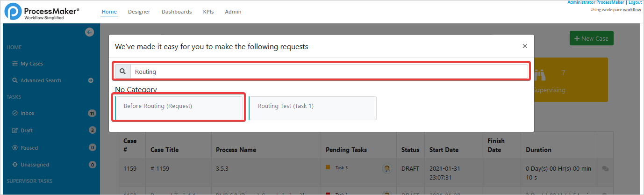Open the KPIs menu item
This screenshot has height=195, width=644.
[x=208, y=12]
